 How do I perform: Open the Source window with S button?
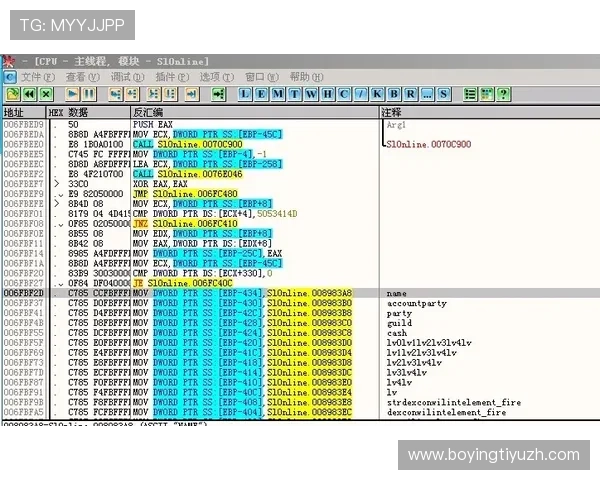(x=443, y=93)
